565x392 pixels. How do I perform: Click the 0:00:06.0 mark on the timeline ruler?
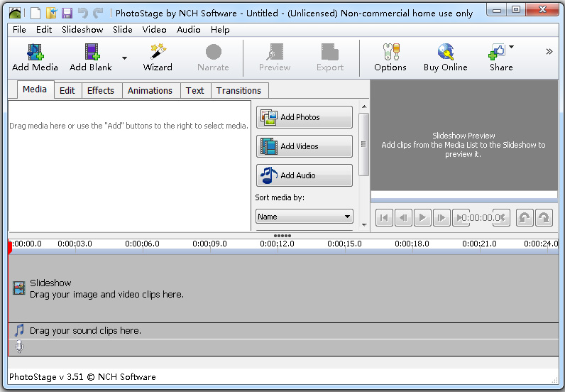[x=143, y=244]
